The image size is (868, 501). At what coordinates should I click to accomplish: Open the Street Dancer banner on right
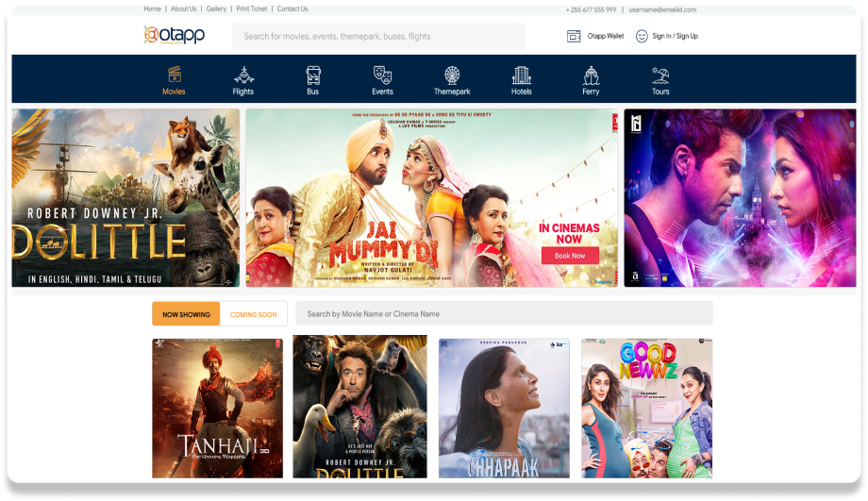[740, 197]
